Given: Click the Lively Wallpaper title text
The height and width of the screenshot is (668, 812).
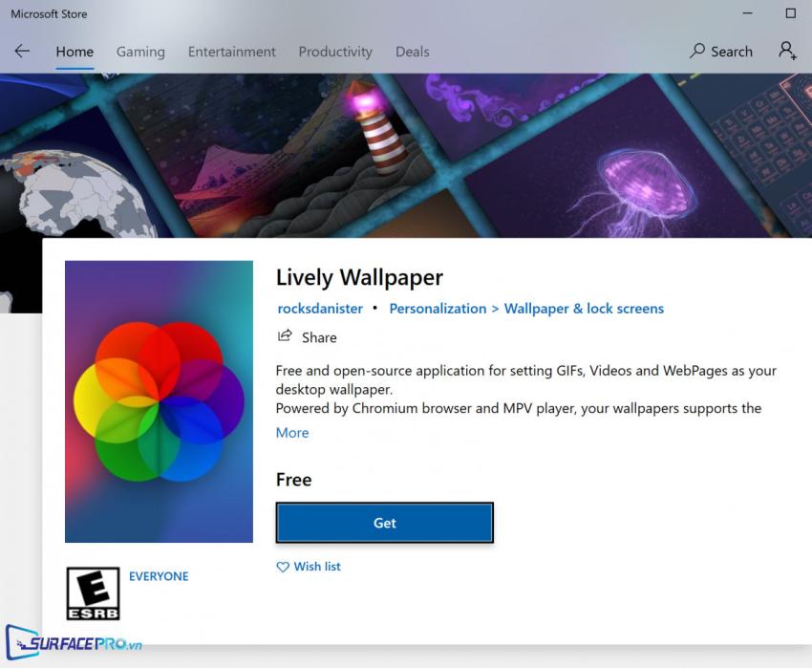Looking at the screenshot, I should [x=359, y=278].
